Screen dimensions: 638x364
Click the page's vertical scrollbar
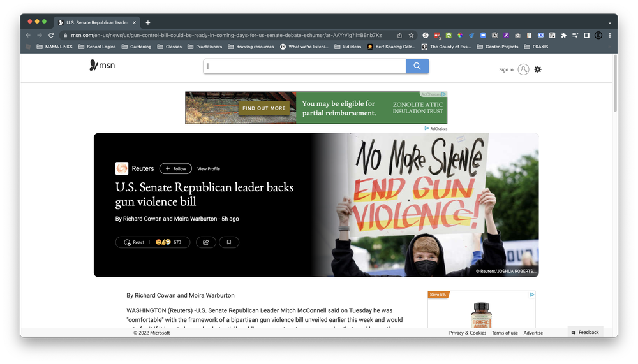pyautogui.click(x=615, y=83)
